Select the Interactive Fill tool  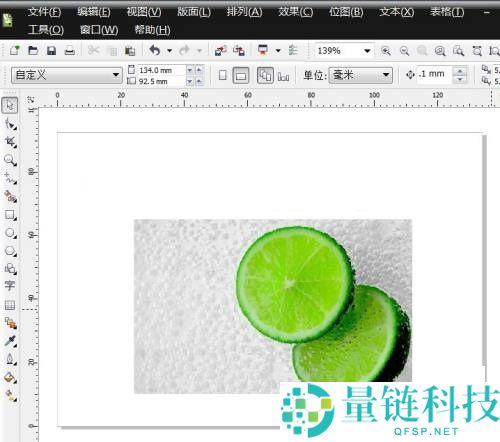tap(10, 395)
